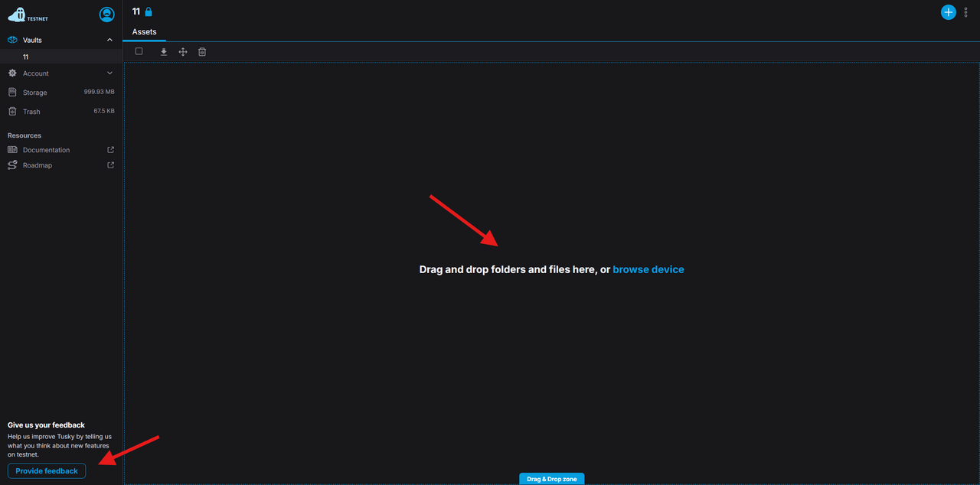Expand the Account section chevron
This screenshot has height=485, width=980.
click(109, 73)
